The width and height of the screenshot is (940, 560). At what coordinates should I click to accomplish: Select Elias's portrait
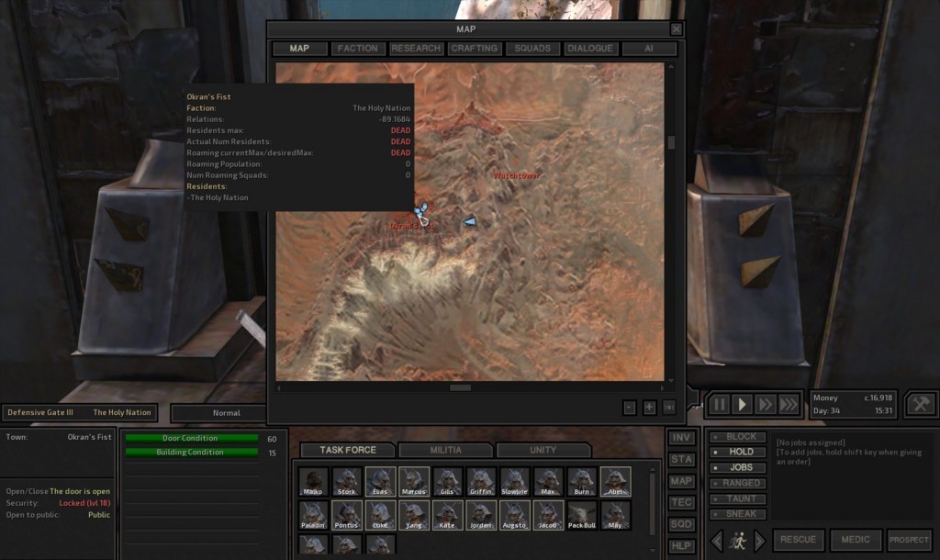click(x=380, y=481)
